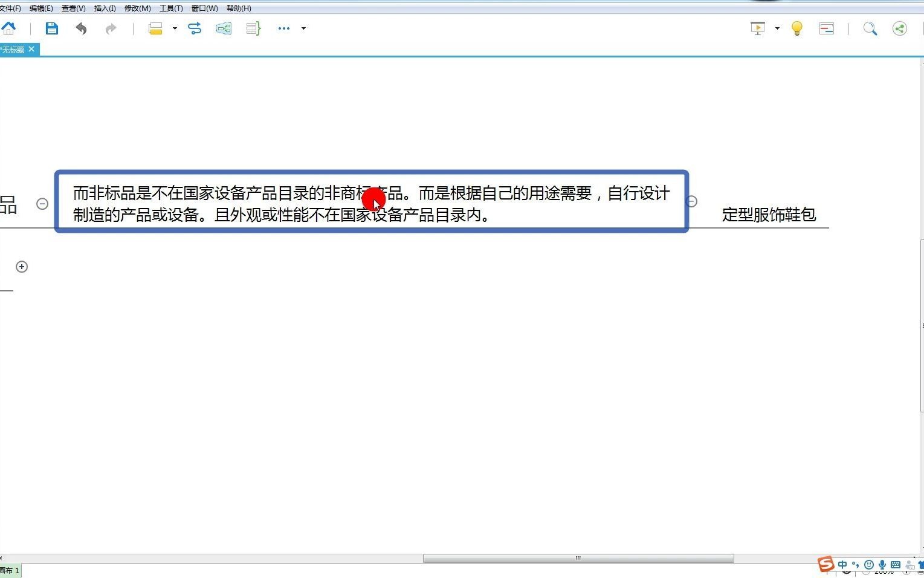Open the 插入(I) menu
Image resolution: width=924 pixels, height=578 pixels.
point(105,8)
